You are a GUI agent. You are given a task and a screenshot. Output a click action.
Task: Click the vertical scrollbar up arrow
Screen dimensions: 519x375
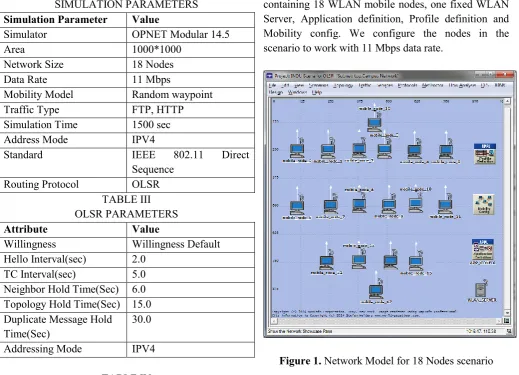click(507, 101)
